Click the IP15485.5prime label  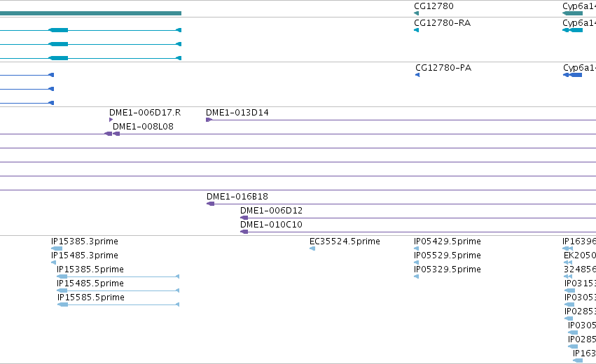pyautogui.click(x=90, y=283)
